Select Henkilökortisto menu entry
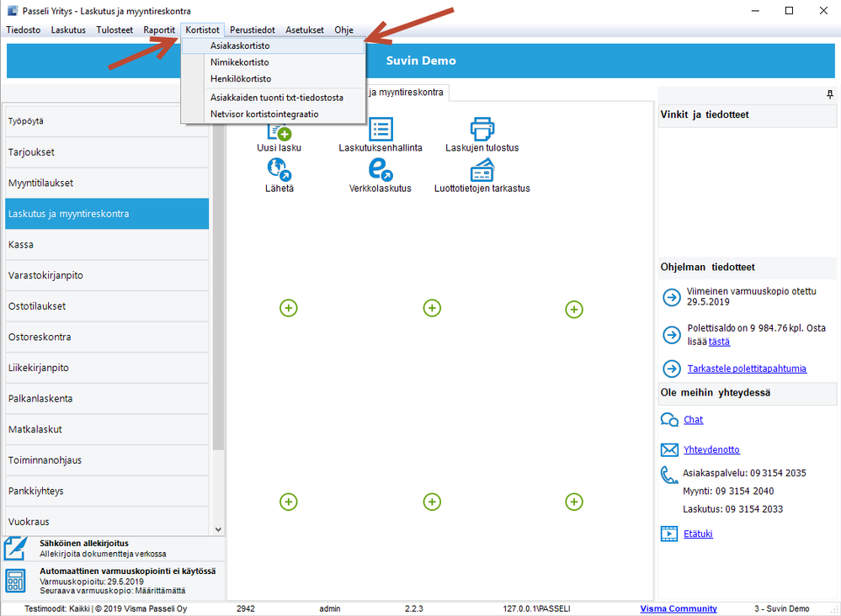 point(274,79)
